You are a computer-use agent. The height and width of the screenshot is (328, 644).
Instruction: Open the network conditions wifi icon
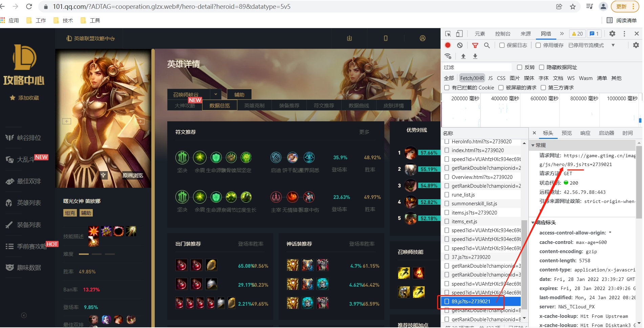point(448,56)
